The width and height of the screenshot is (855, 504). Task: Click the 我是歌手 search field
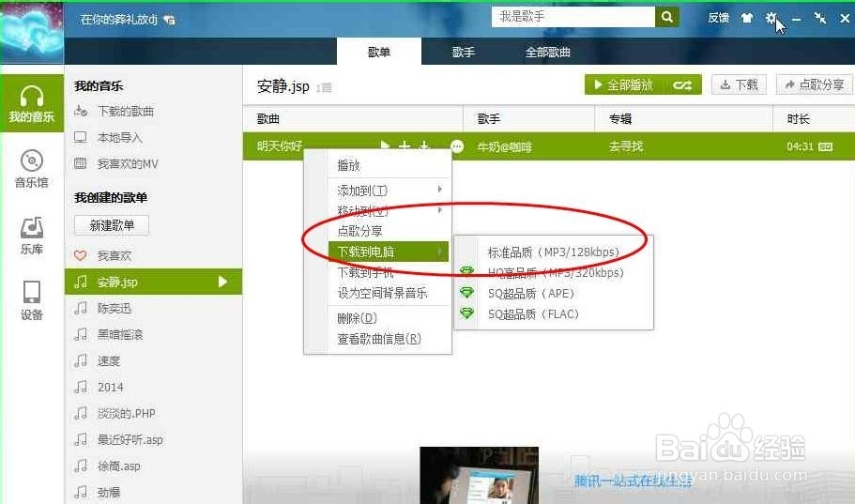[573, 17]
